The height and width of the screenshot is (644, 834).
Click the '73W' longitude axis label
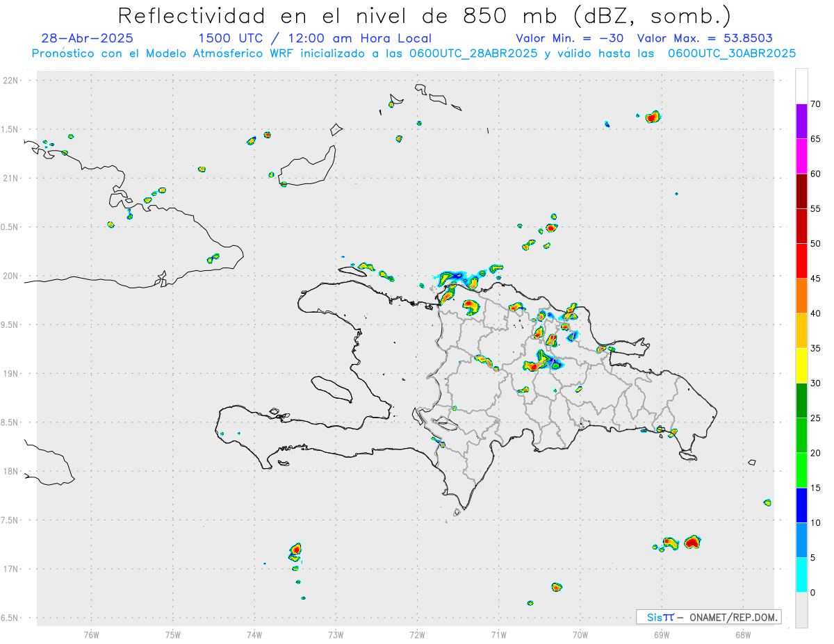coord(336,634)
